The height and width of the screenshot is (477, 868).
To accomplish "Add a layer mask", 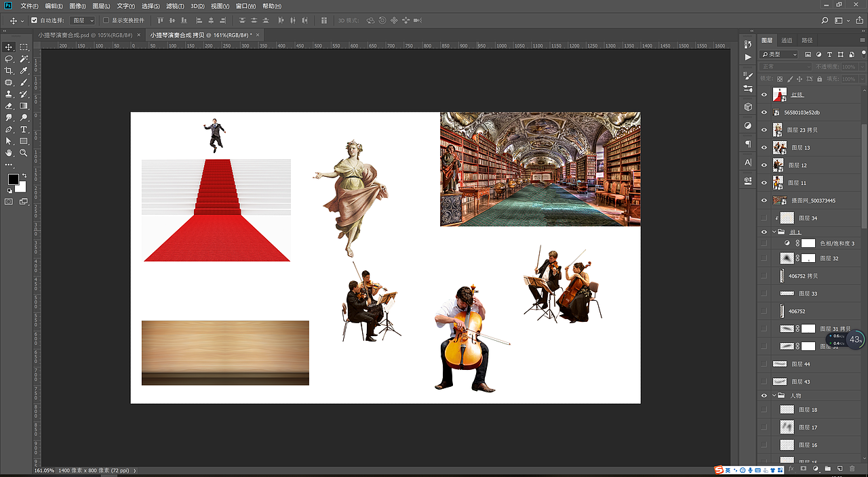I will 803,468.
